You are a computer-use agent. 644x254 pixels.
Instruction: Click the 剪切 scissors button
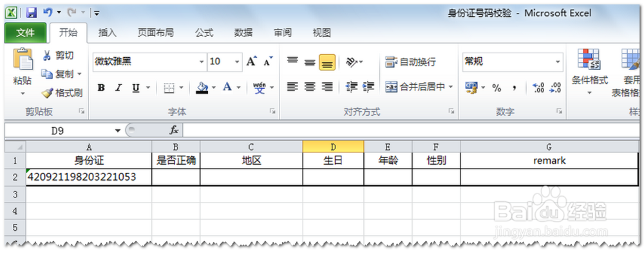click(x=59, y=55)
